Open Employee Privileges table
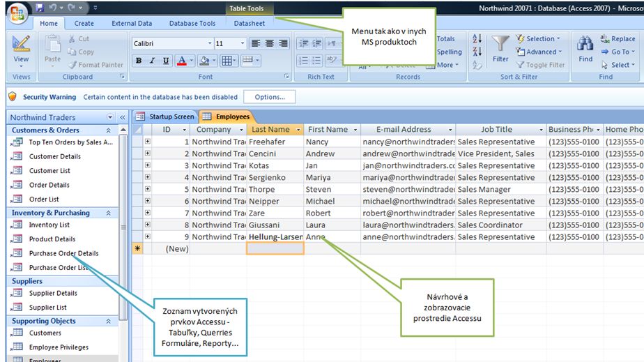 click(x=59, y=347)
